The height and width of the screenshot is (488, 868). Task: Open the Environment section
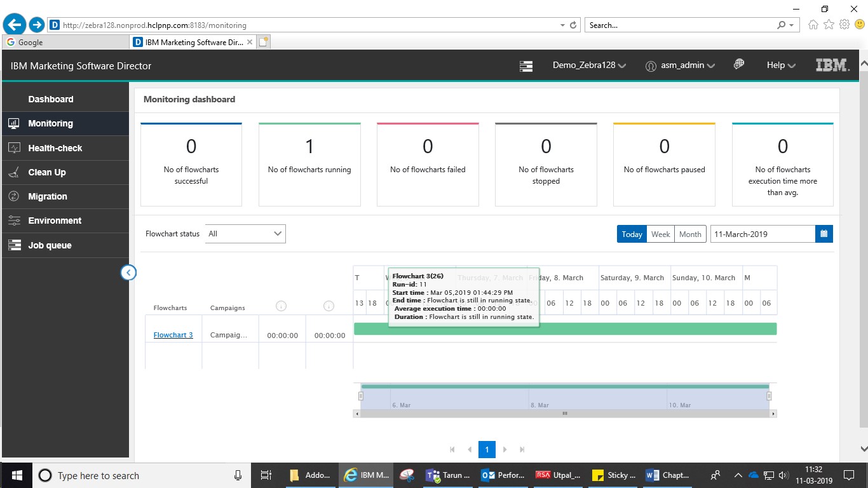point(64,220)
